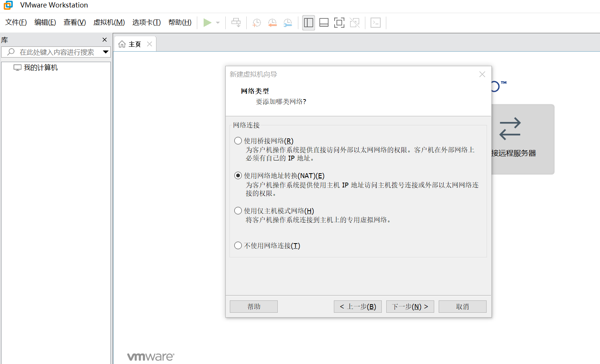Close the 库 library panel
This screenshot has width=600, height=364.
coord(105,40)
